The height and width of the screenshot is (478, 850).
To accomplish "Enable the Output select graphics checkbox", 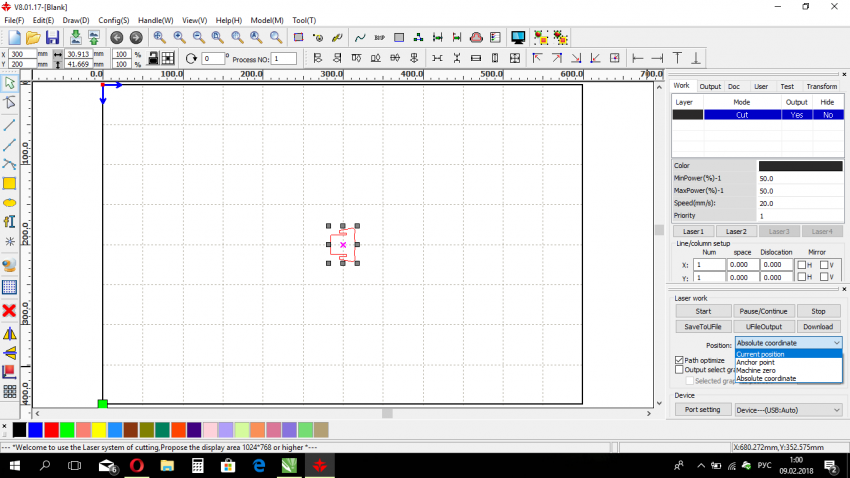I will pos(680,370).
